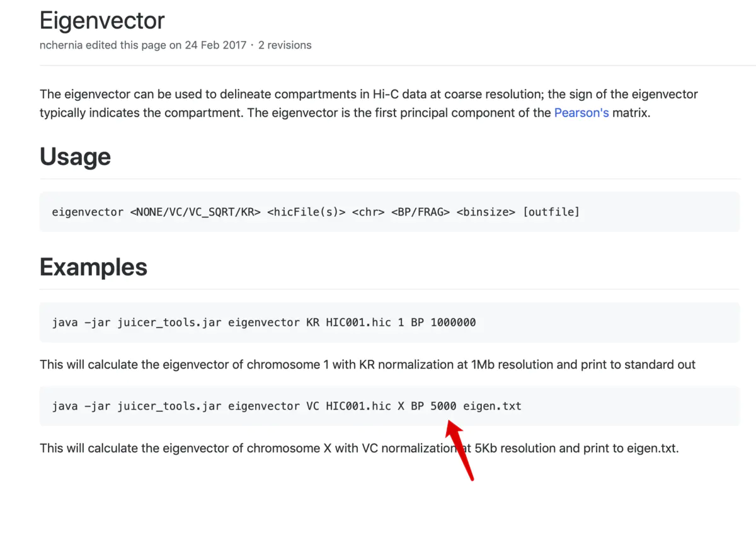Click eigen.txt in the second example command

coord(492,406)
